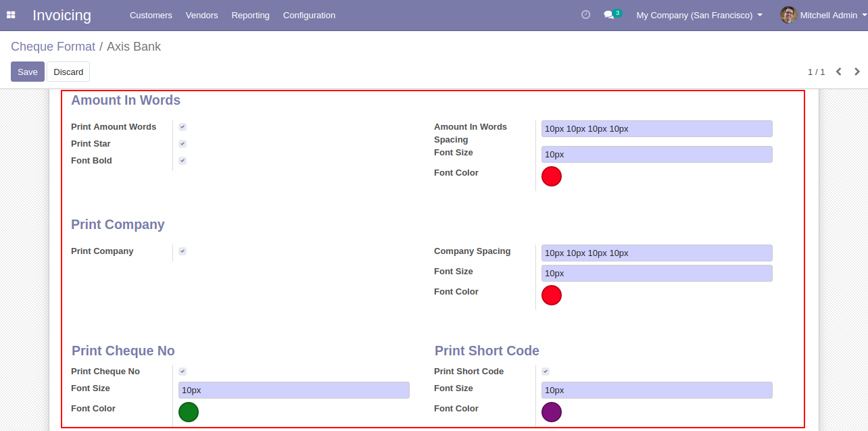Image resolution: width=868 pixels, height=431 pixels.
Task: Toggle Font Bold checkbox for amount words
Action: (x=183, y=161)
